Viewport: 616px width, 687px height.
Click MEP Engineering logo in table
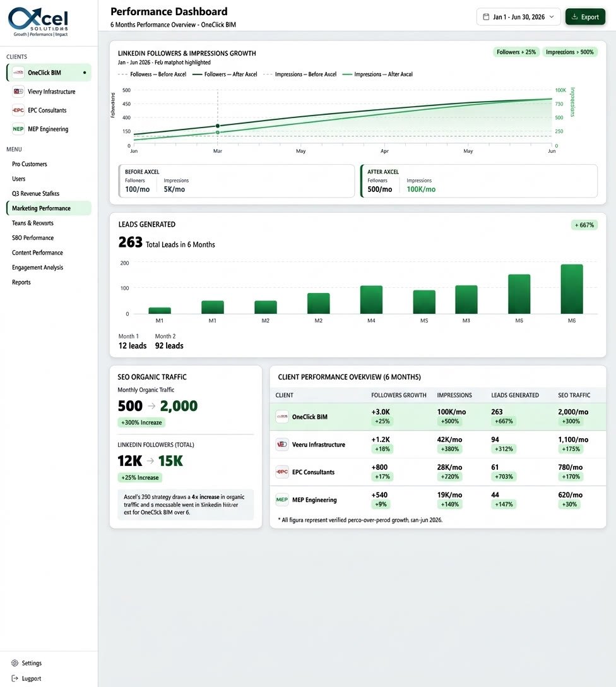click(x=282, y=499)
